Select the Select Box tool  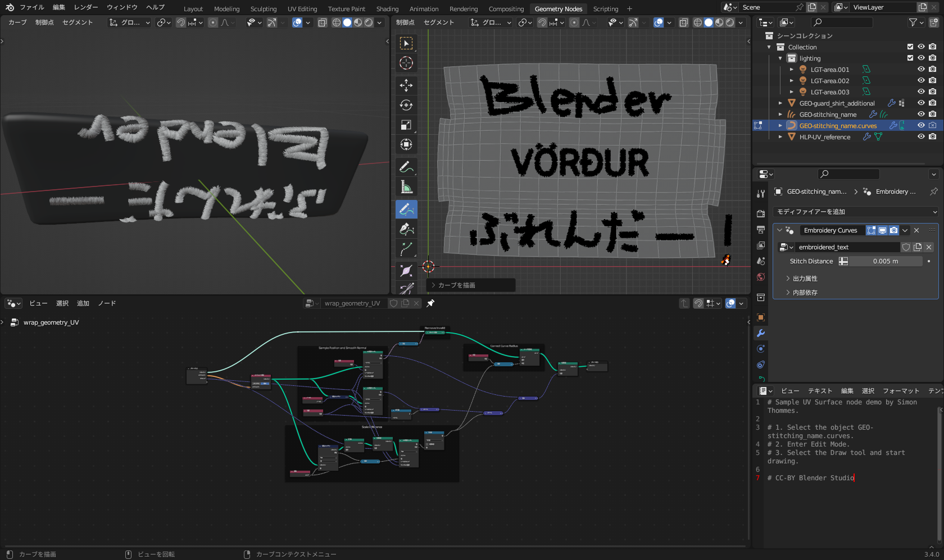click(x=406, y=43)
